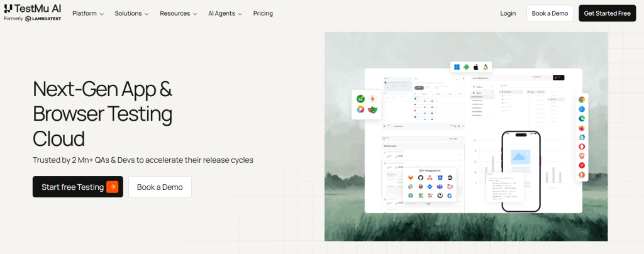
Task: Expand the Resources dropdown menu
Action: click(x=178, y=13)
